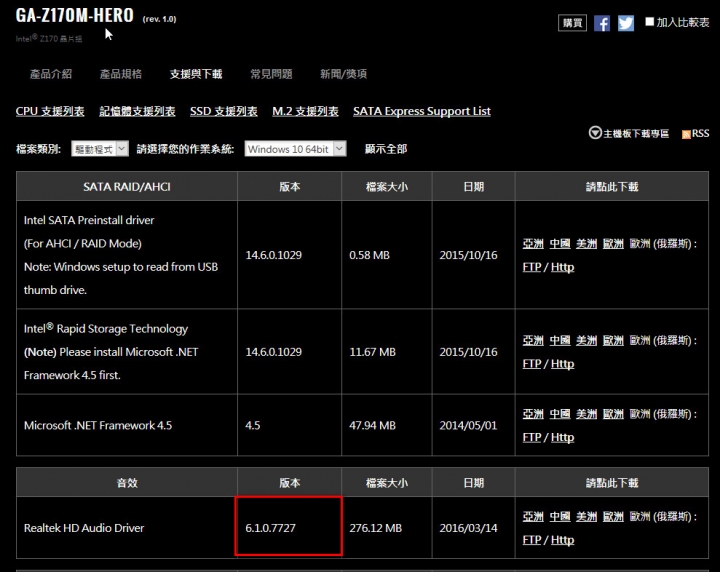
Task: Download .NET Framework 4.5 from 亞洲
Action: point(533,414)
